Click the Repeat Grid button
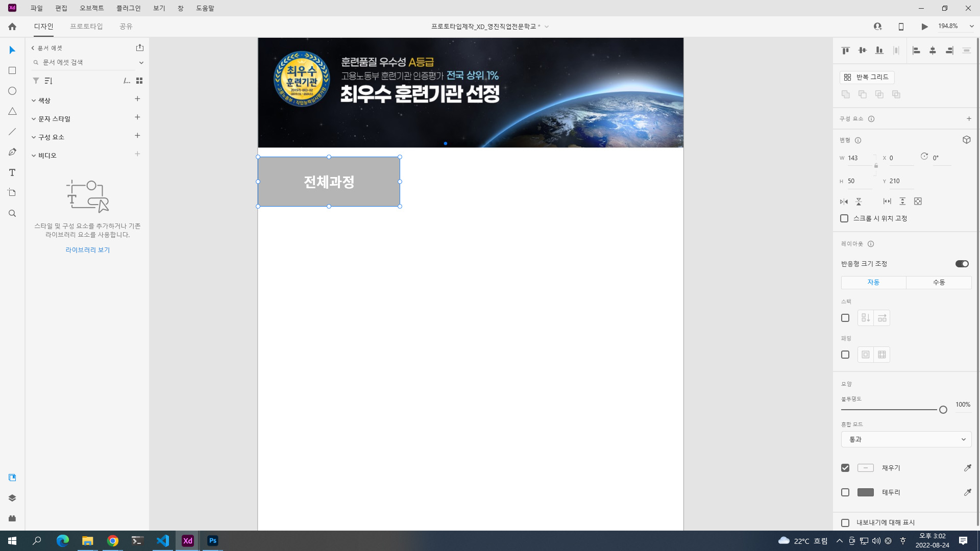The image size is (980, 551). coord(867,77)
